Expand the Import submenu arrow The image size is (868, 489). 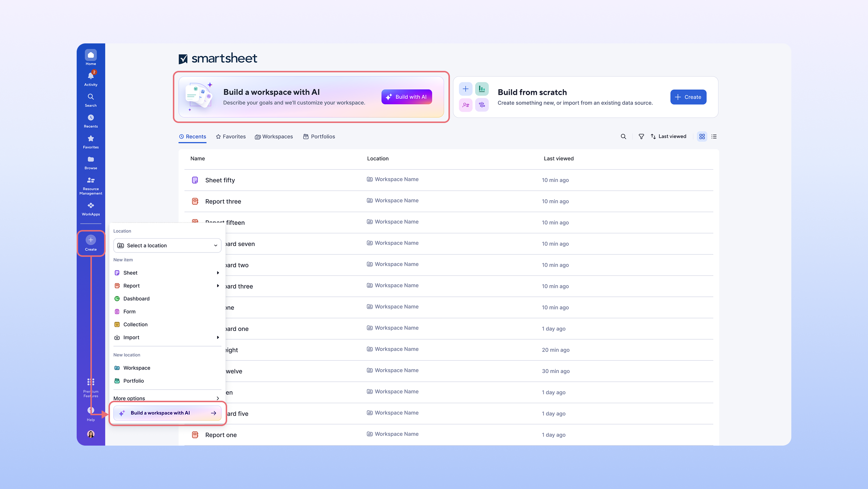click(x=218, y=337)
